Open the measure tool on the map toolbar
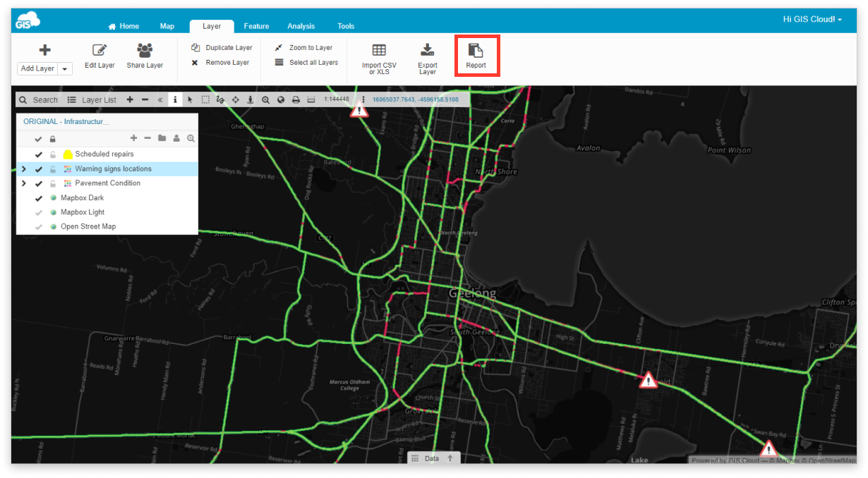 coord(311,99)
